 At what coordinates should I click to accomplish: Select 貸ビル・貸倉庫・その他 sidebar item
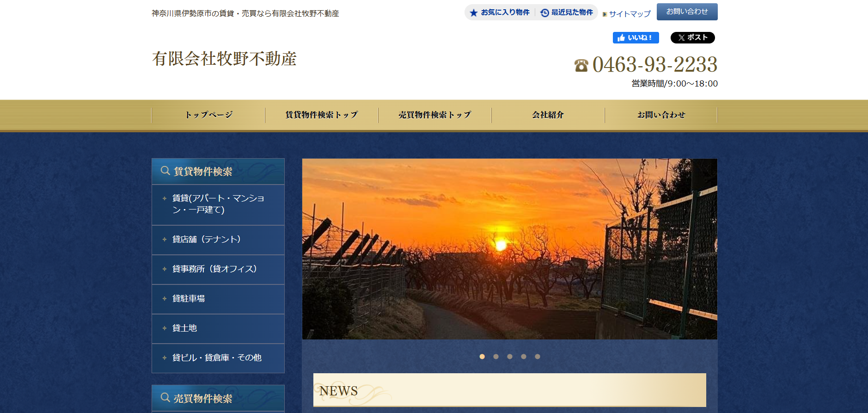pos(218,358)
